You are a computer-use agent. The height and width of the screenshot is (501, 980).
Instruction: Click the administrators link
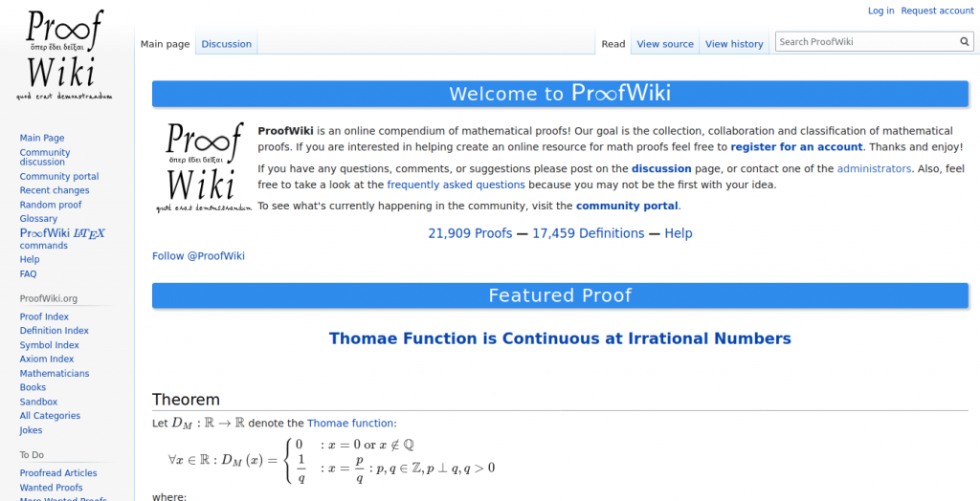(874, 168)
